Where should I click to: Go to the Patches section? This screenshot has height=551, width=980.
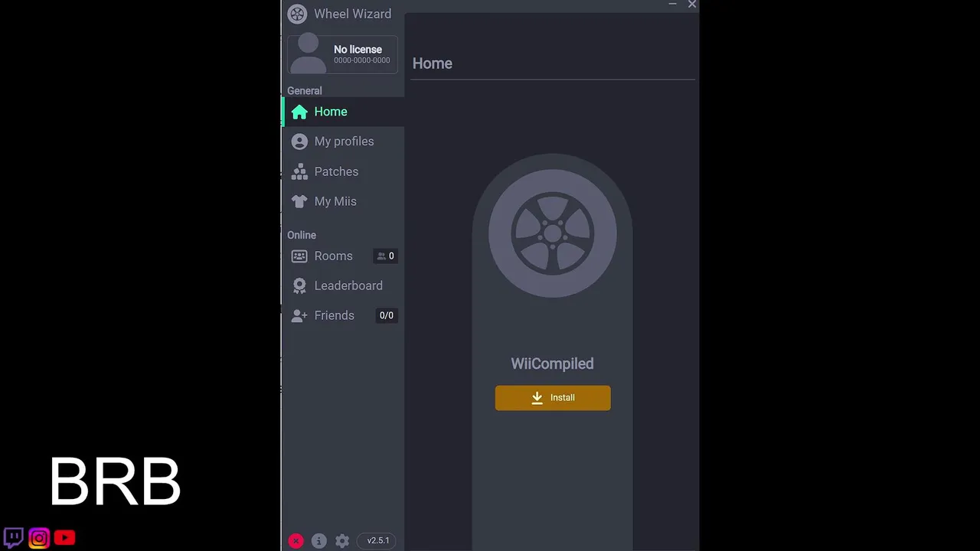343,171
